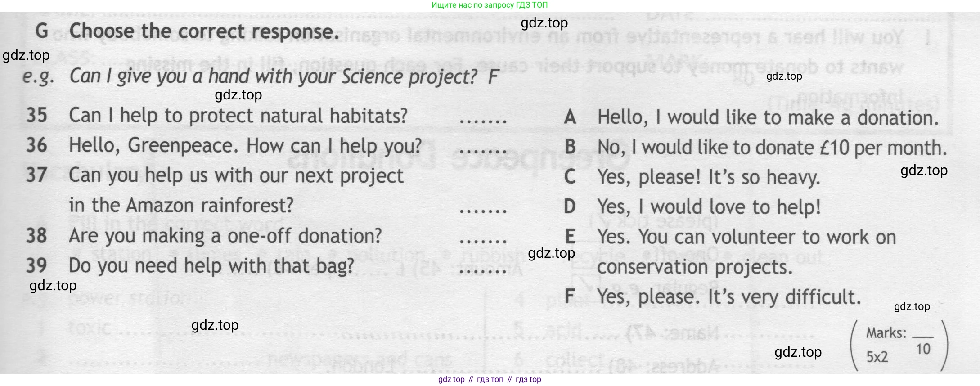
Task: Click the answer blank for question 36
Action: point(483,151)
